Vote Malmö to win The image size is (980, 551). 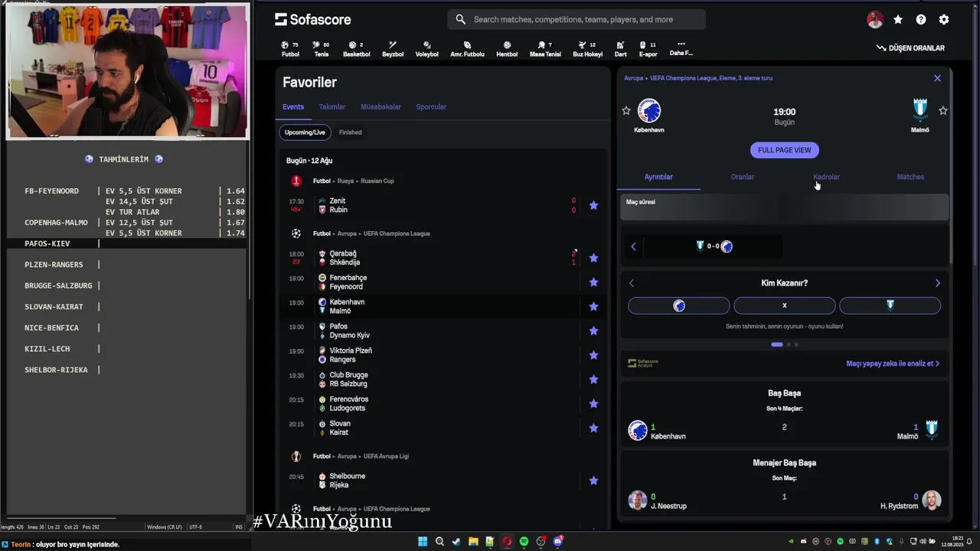click(890, 305)
